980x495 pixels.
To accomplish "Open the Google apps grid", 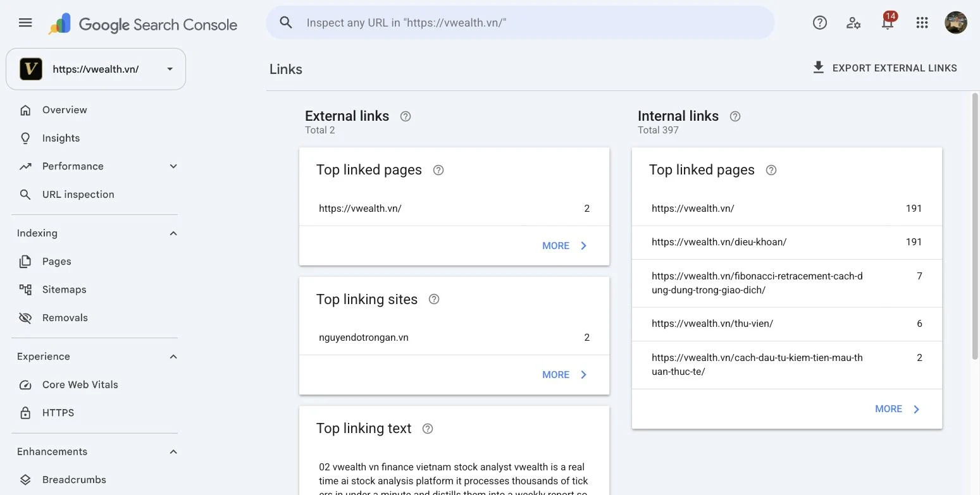I will [922, 23].
